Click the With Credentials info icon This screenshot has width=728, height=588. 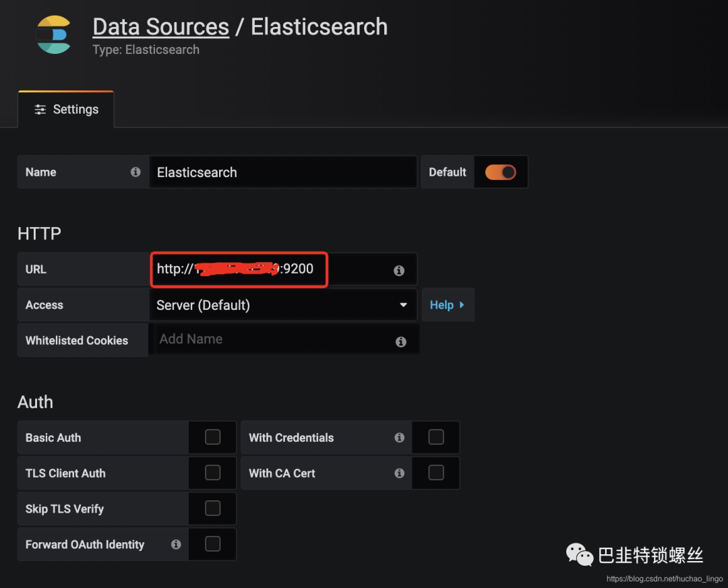[x=399, y=438]
